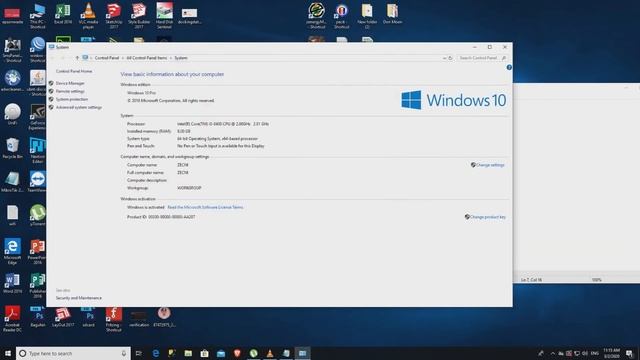Open Device Manager from the sidebar
This screenshot has height=360, width=640.
70,83
